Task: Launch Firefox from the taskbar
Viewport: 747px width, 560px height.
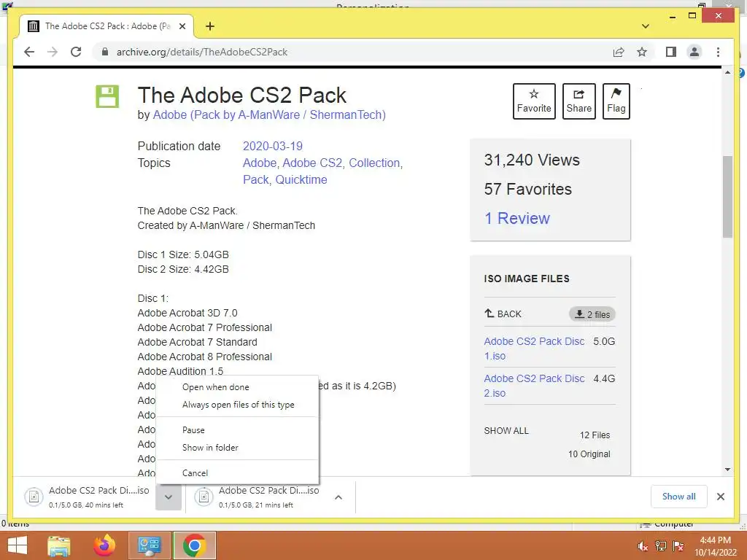Action: coord(104,545)
